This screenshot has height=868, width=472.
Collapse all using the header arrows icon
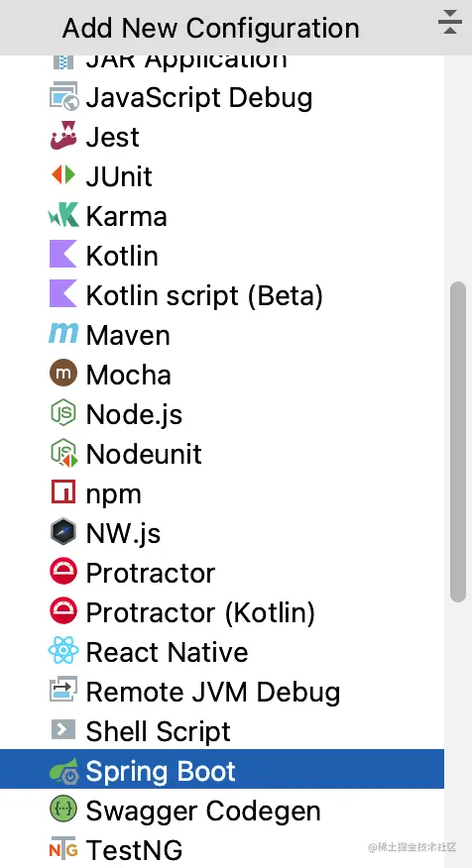pos(450,23)
